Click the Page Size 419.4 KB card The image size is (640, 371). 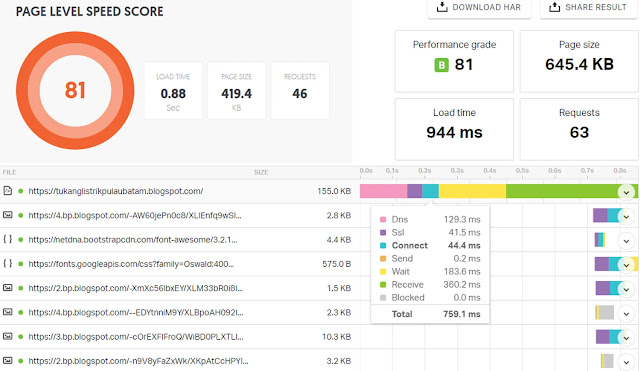tap(237, 91)
